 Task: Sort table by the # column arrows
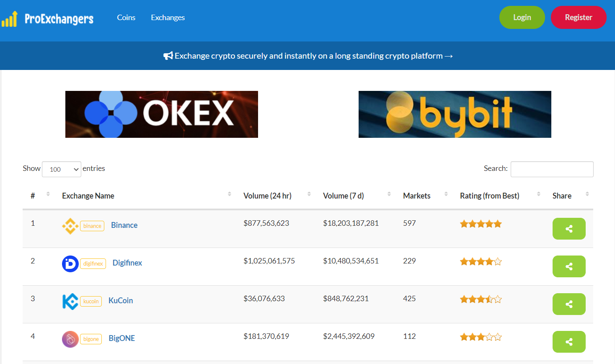(x=48, y=194)
